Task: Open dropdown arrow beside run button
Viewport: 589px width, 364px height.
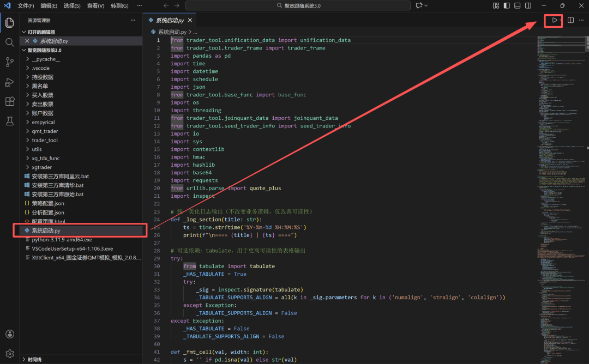Action: coord(561,20)
